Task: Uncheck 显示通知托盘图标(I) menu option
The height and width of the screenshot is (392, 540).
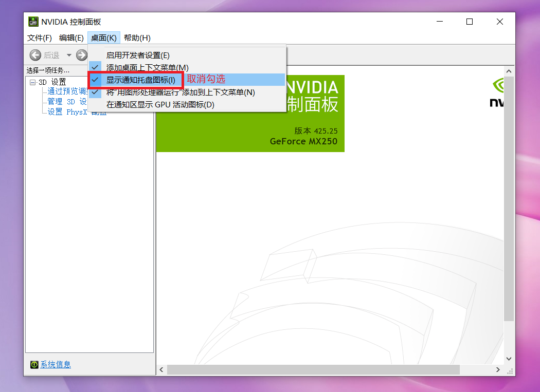Action: coord(140,80)
